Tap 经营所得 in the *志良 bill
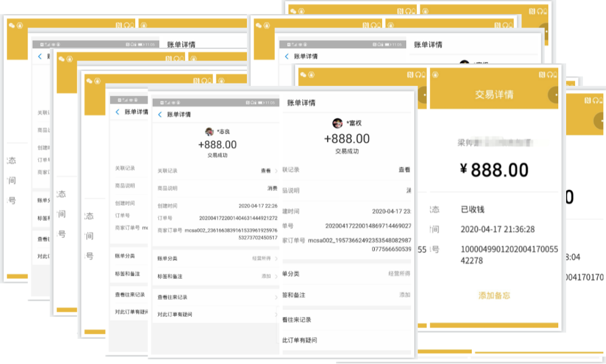Image resolution: width=606 pixels, height=364 pixels. pos(261,259)
